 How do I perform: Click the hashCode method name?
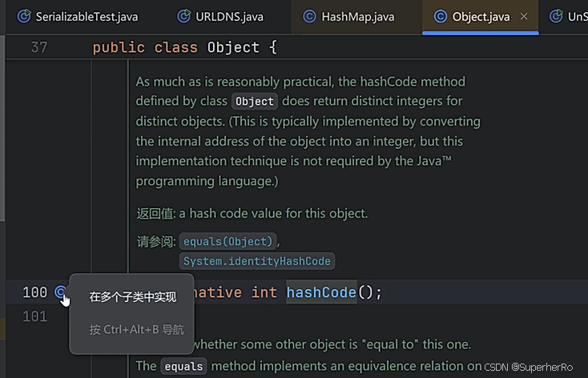(321, 292)
